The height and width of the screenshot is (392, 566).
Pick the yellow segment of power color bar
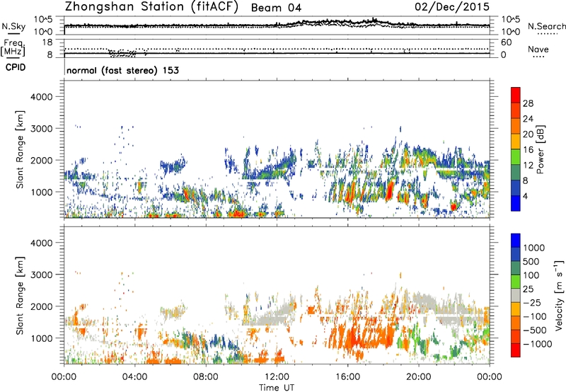point(516,141)
